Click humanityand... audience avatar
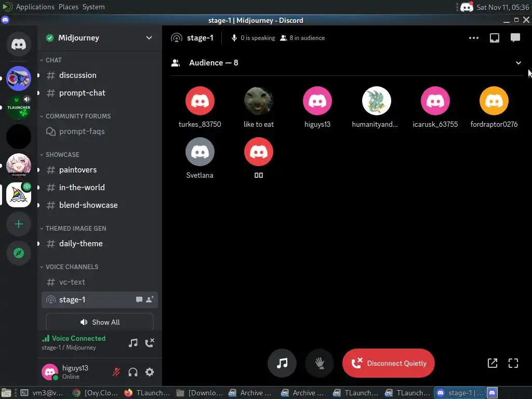This screenshot has width=532, height=399. 376,101
